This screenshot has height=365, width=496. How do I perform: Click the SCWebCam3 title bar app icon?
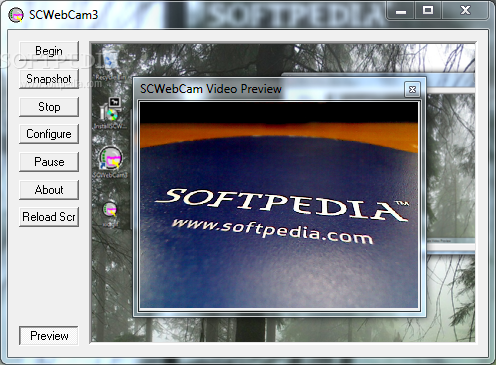click(16, 15)
